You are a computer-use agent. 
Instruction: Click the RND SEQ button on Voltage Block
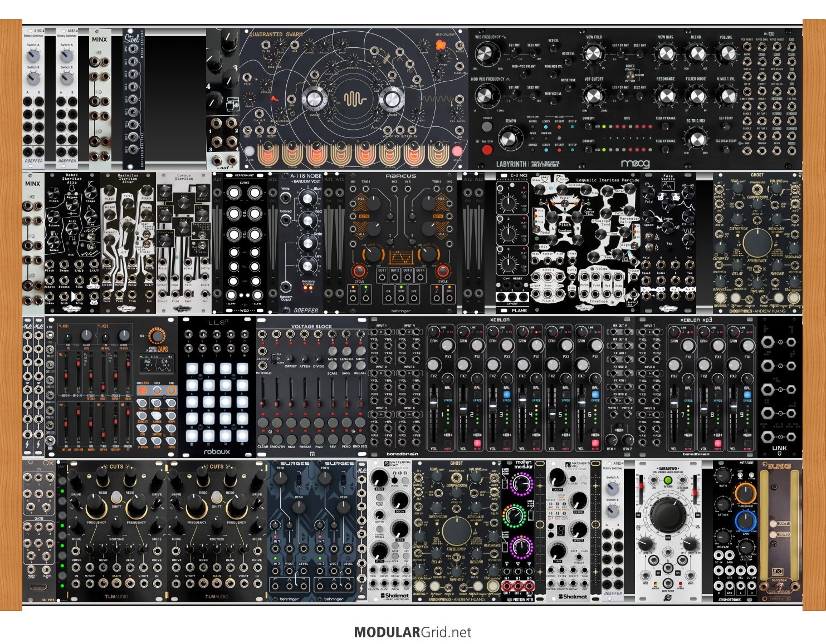click(x=360, y=439)
